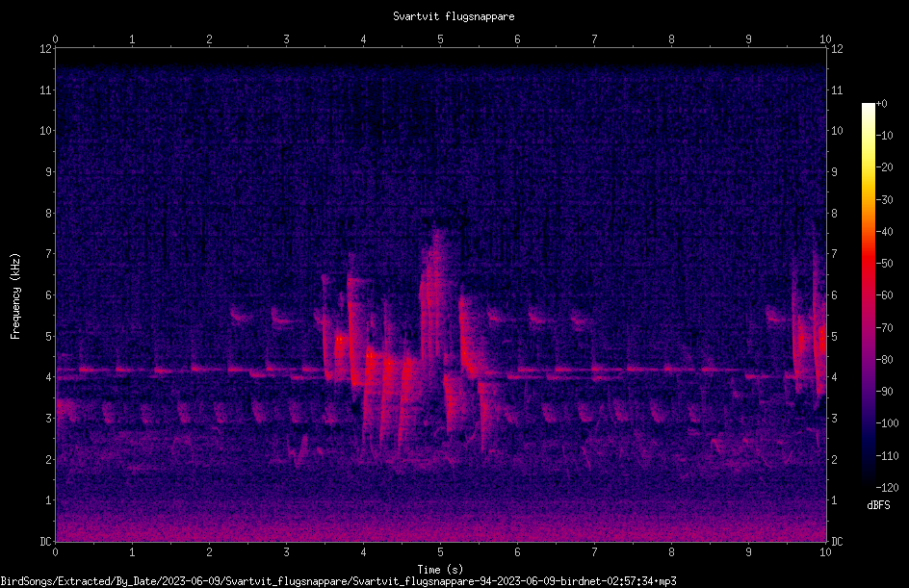Select the 'Frequency (kHz)' axis label
The width and height of the screenshot is (909, 588).
[15, 296]
